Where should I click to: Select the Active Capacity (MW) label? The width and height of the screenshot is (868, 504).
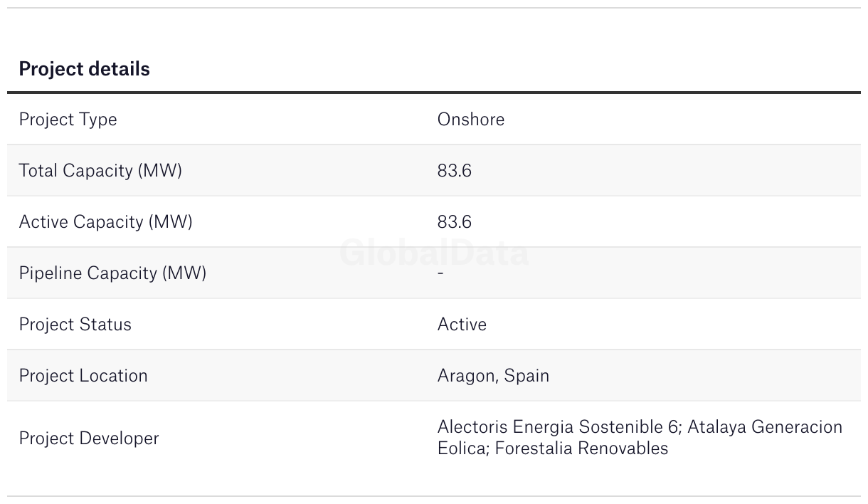coord(106,222)
